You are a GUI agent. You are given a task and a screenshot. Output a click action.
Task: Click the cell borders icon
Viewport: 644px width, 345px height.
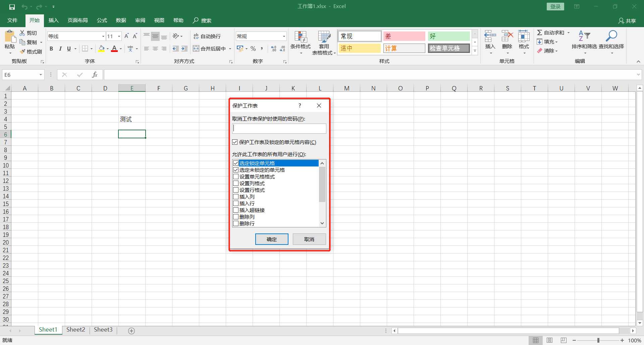point(85,49)
